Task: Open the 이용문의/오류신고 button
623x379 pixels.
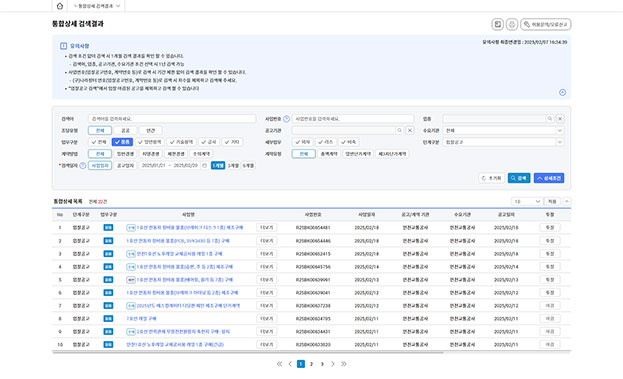Action: pyautogui.click(x=546, y=24)
